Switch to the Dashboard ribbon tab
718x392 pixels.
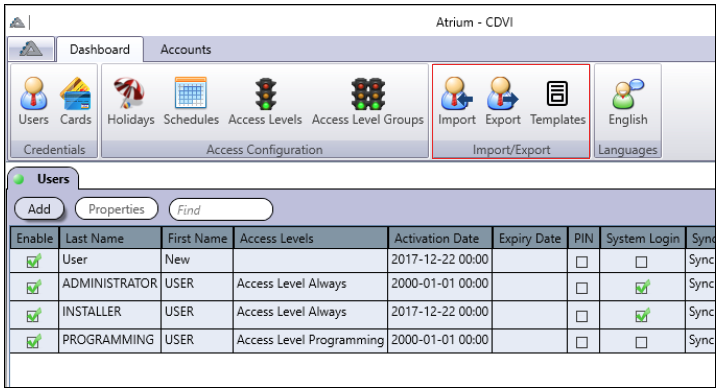coord(100,49)
